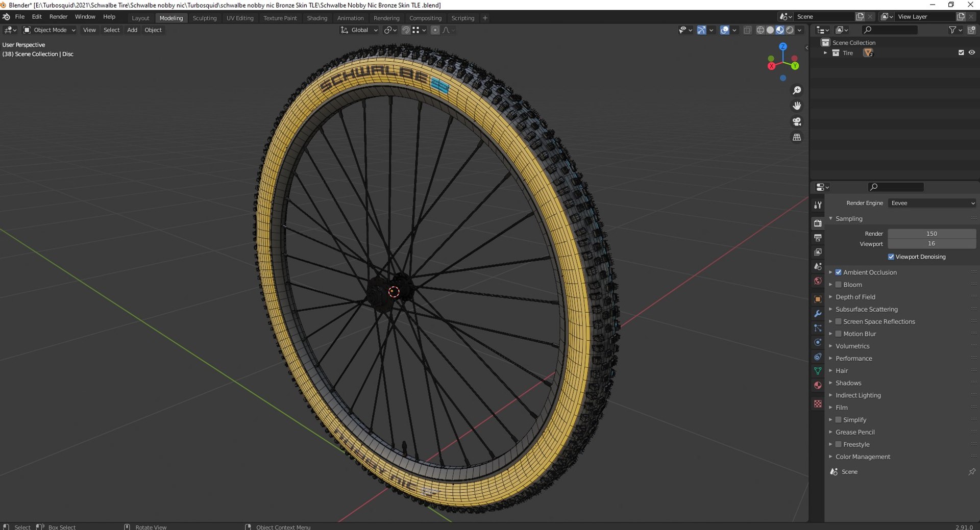Expand the Tire collection in the outliner

(x=825, y=53)
